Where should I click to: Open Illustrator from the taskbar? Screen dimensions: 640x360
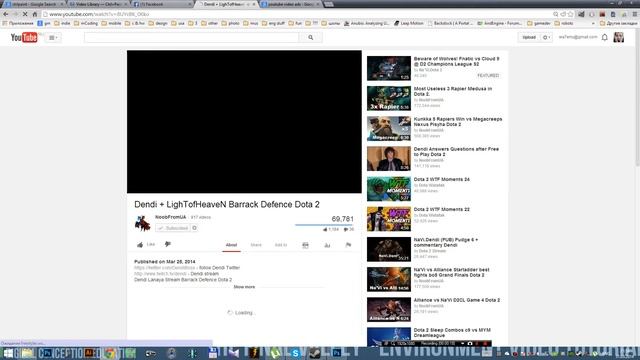[89, 353]
